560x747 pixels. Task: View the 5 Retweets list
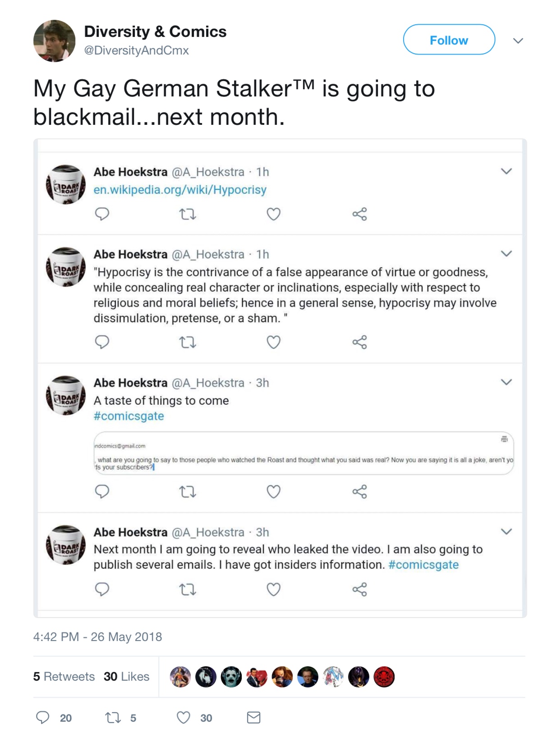[x=64, y=677]
